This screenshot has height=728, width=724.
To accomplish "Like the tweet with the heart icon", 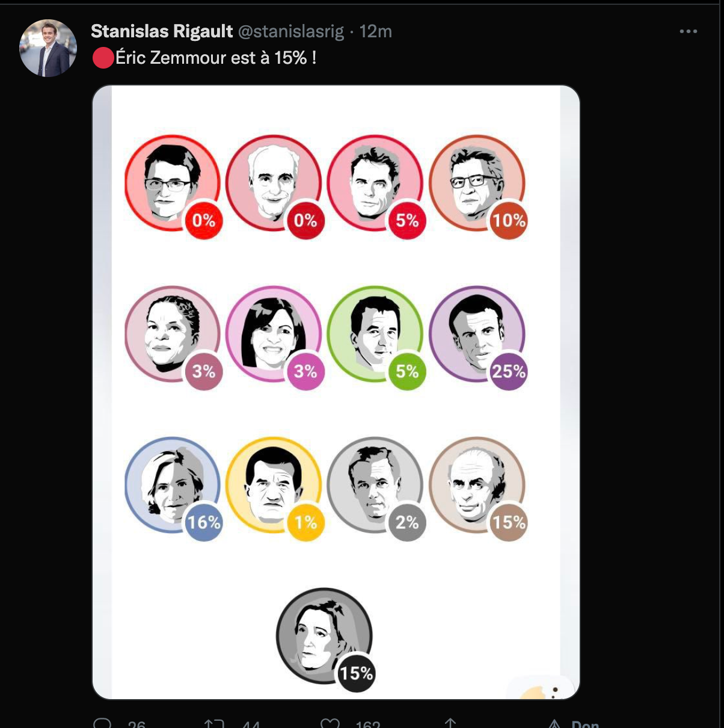I will click(330, 723).
